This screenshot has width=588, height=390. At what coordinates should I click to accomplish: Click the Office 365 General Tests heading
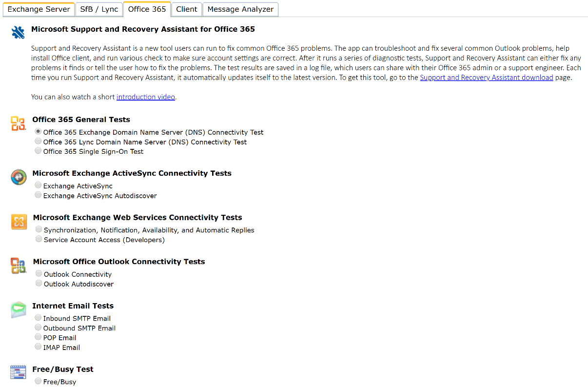[81, 120]
